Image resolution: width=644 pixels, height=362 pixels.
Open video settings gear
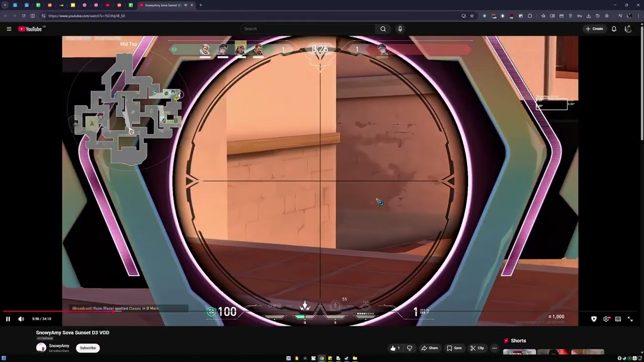tap(606, 319)
